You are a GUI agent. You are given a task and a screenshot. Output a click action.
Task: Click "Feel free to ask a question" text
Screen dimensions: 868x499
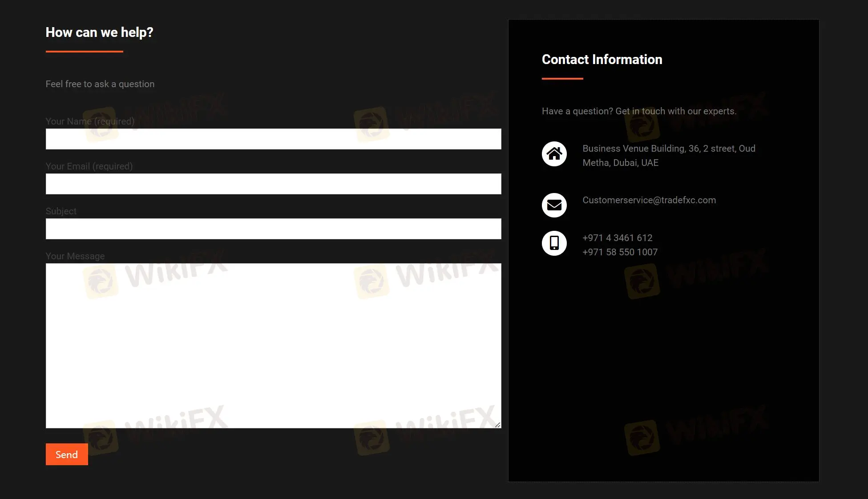100,84
